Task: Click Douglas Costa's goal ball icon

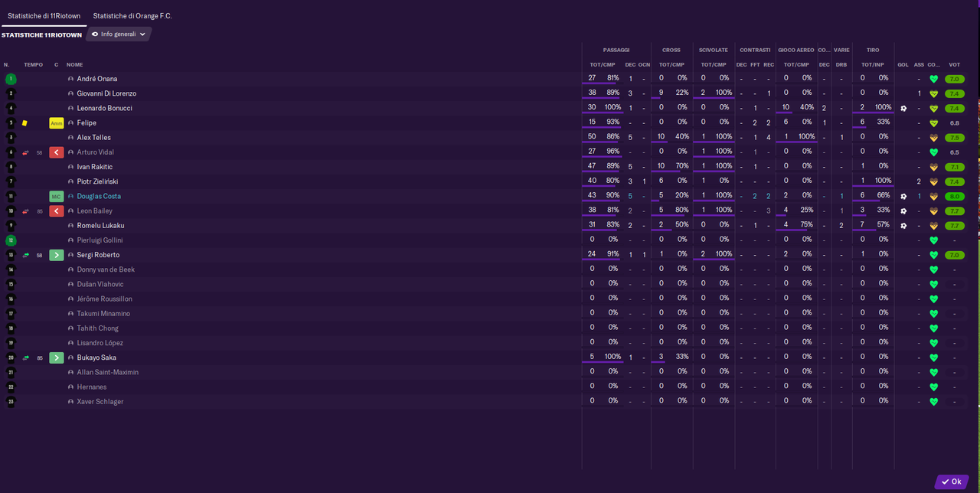Action: pos(903,197)
